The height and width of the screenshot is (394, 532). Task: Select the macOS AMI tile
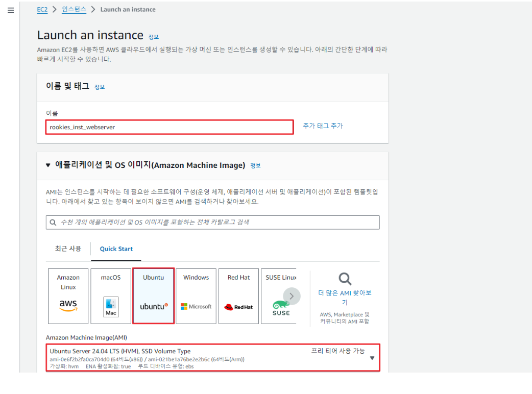click(111, 296)
